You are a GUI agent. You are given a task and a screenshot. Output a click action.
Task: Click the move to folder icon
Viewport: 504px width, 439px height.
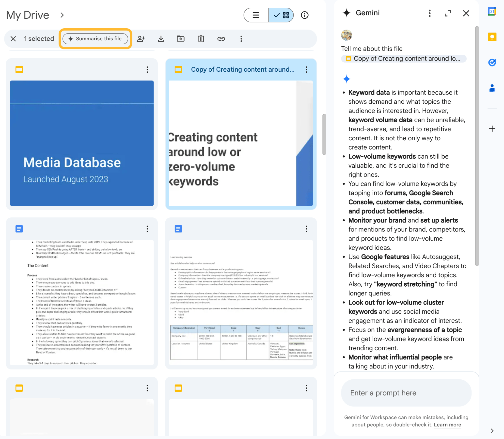181,39
